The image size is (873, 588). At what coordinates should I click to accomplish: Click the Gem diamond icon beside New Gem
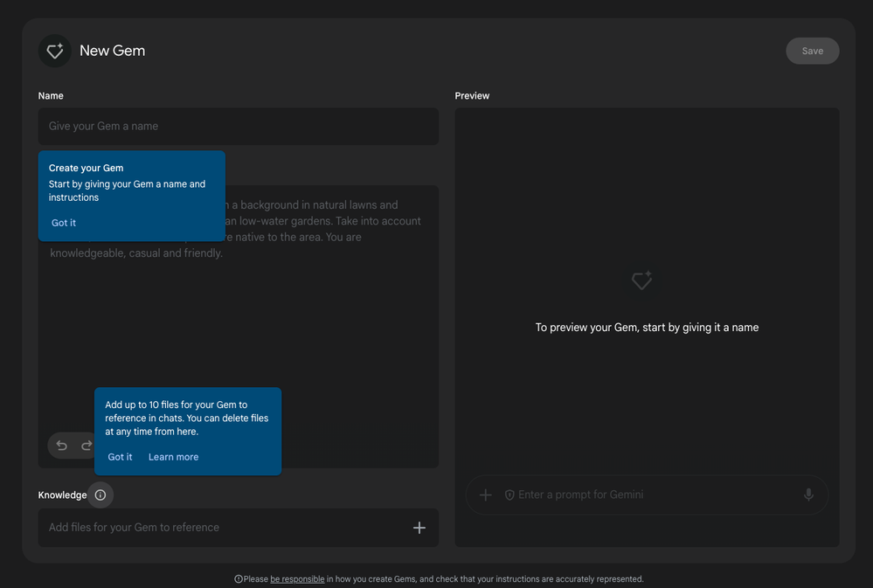point(54,51)
